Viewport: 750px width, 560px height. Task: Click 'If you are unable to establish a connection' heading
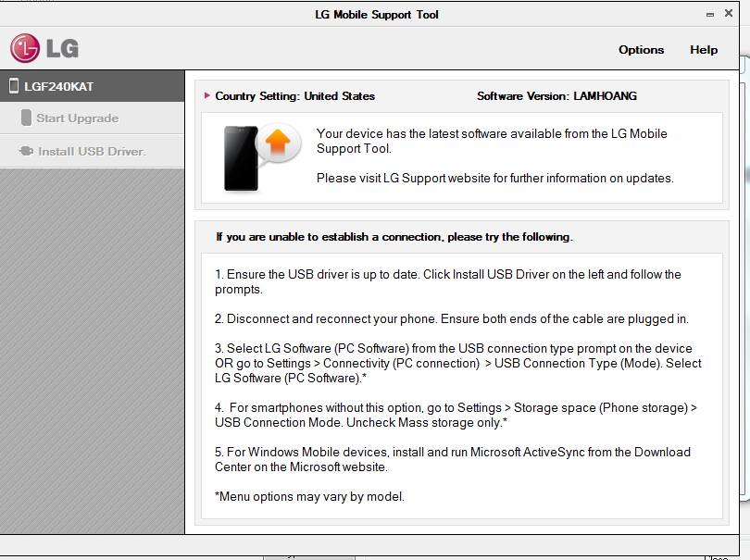(x=394, y=237)
